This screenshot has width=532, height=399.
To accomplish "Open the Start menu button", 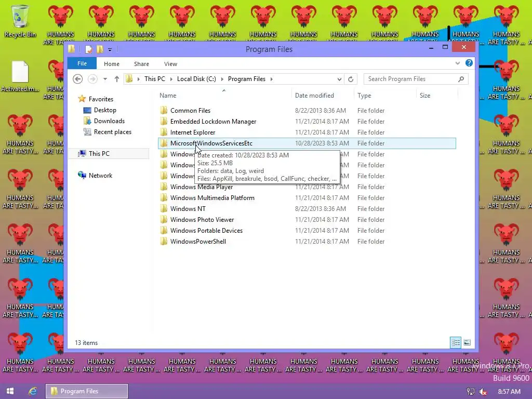I will [10, 391].
